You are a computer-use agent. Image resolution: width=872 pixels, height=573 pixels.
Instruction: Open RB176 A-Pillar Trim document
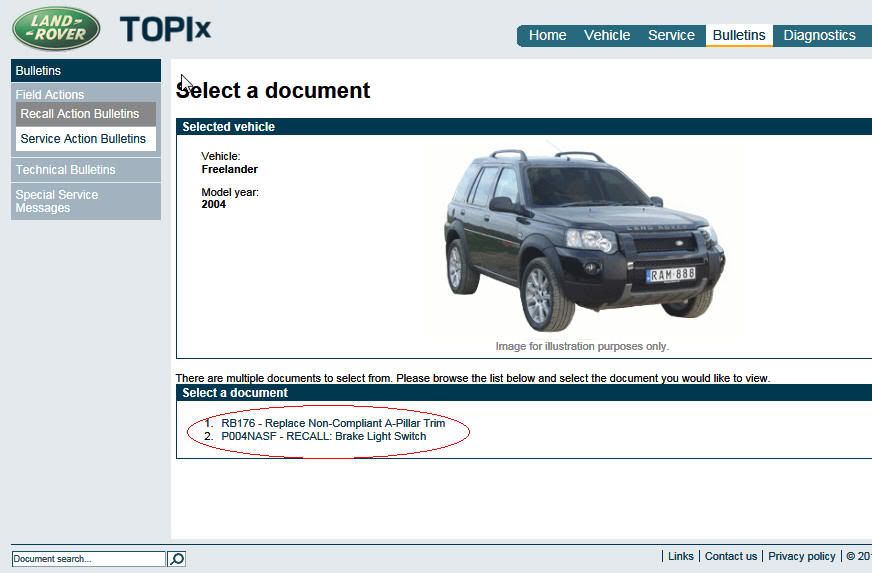coord(333,423)
